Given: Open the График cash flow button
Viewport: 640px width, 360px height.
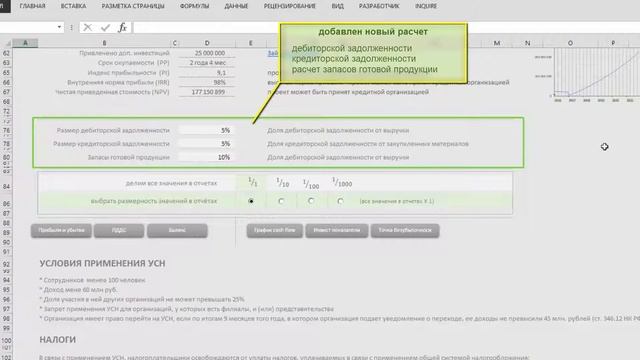Looking at the screenshot, I should (x=275, y=230).
